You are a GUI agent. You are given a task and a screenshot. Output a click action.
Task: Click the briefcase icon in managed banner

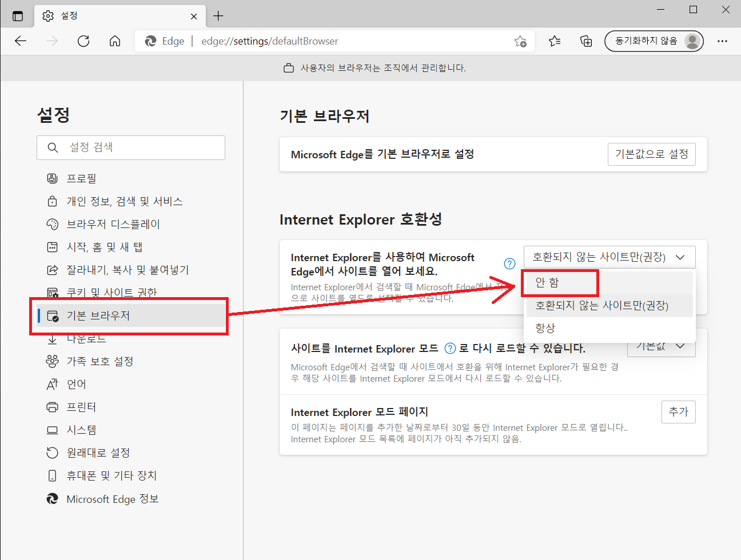[x=289, y=68]
